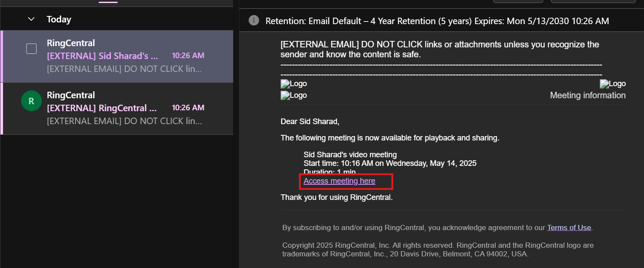This screenshot has width=644, height=268.
Task: Tick the checkbox on Sid Sharad's email
Action: (31, 49)
